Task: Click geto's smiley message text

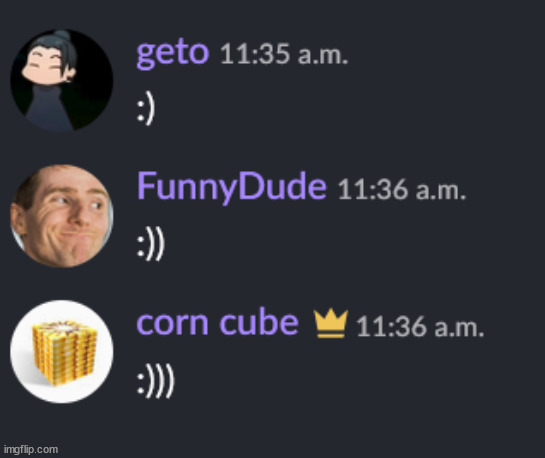Action: pyautogui.click(x=146, y=109)
